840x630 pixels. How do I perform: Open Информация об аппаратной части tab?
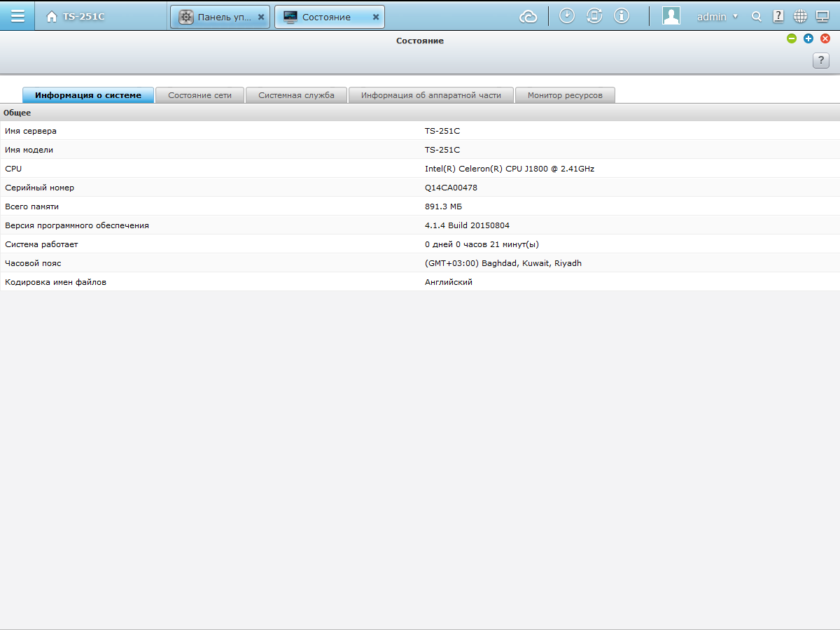click(x=431, y=95)
